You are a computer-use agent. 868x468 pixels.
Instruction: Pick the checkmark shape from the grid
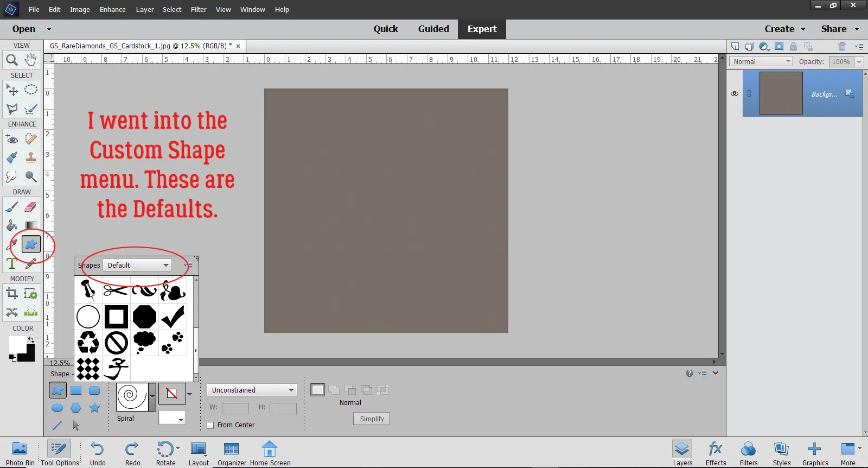173,317
